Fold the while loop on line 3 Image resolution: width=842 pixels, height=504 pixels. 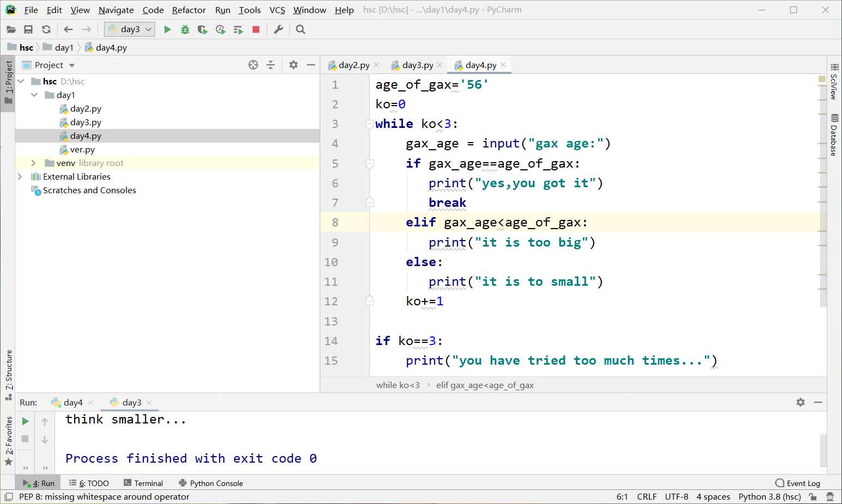370,124
